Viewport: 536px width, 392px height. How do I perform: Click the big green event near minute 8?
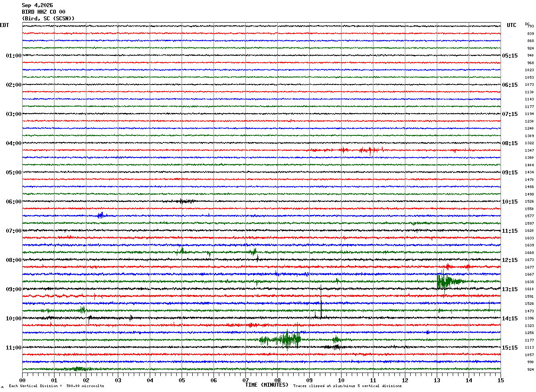[281, 340]
